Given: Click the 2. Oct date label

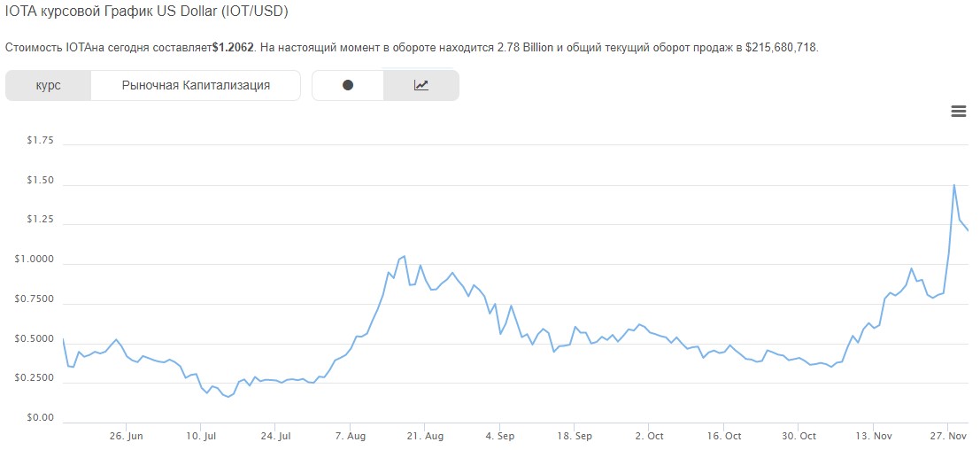Looking at the screenshot, I should click(x=649, y=436).
